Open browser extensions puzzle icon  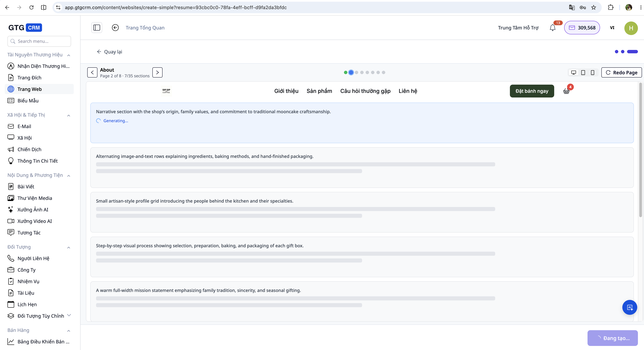click(611, 7)
